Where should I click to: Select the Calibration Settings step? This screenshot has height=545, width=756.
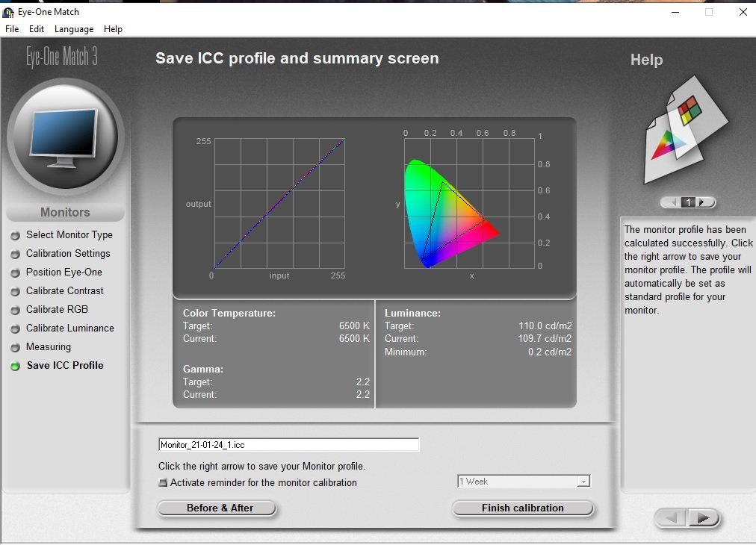[68, 254]
